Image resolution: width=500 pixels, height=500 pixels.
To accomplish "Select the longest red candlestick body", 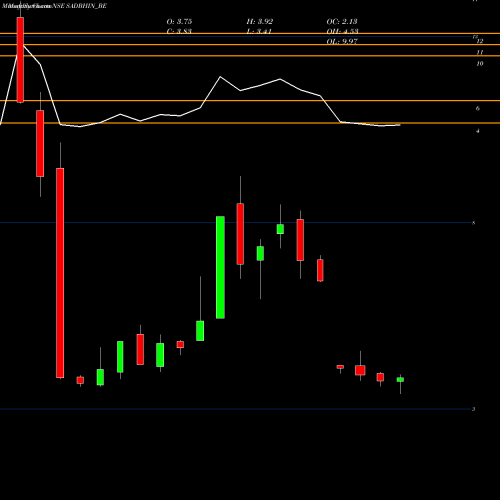I will (x=60, y=273).
